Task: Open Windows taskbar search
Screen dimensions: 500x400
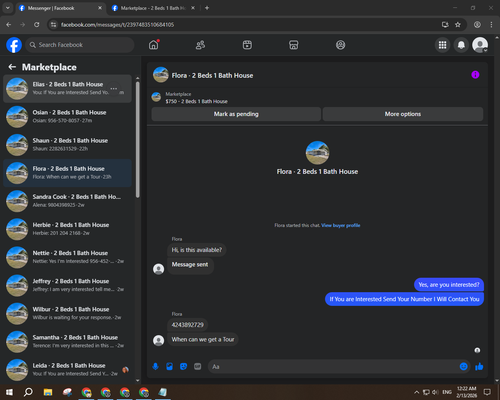Action: 28,392
